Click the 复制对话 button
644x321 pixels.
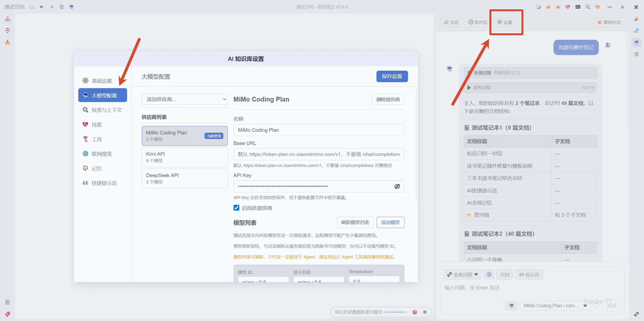point(609,22)
